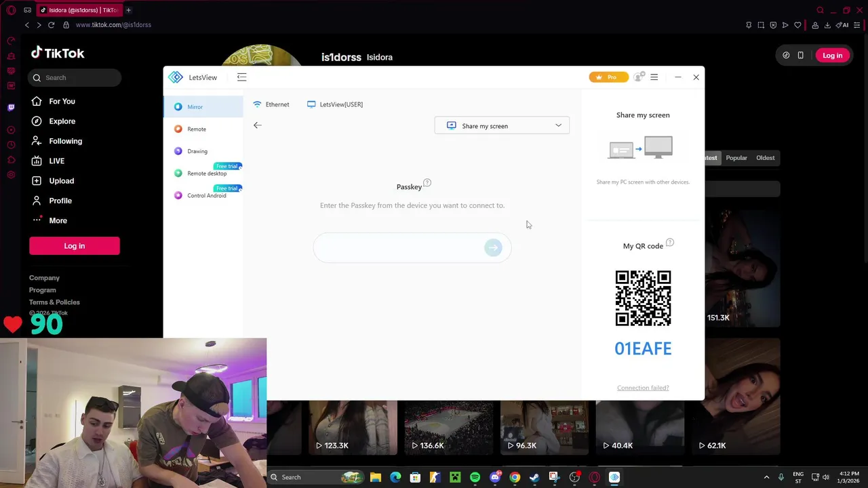The height and width of the screenshot is (488, 868).
Task: Click the Passkey help question icon
Action: click(x=427, y=183)
